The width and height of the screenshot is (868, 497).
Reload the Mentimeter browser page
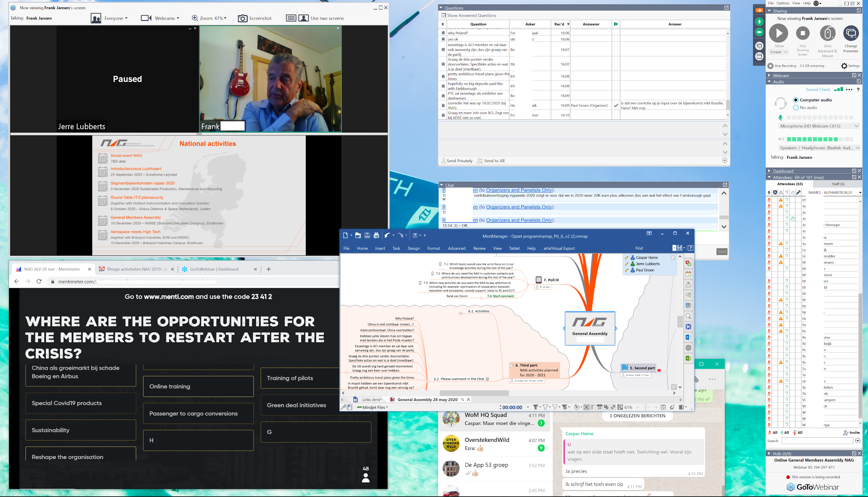pos(39,281)
